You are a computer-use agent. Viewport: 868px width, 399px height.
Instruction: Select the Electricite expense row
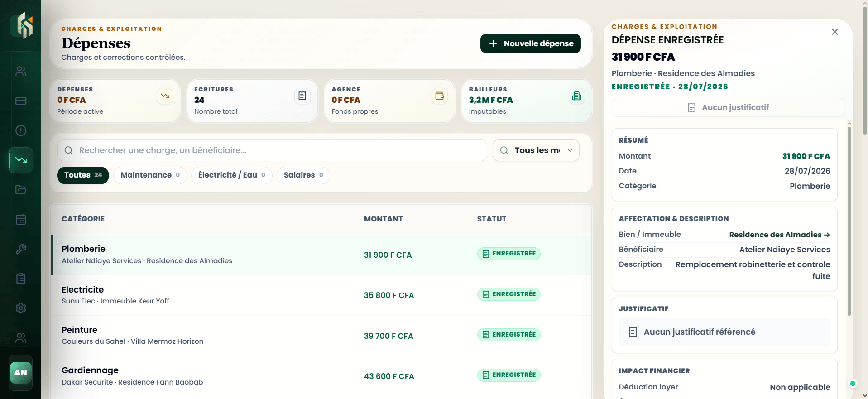point(321,295)
